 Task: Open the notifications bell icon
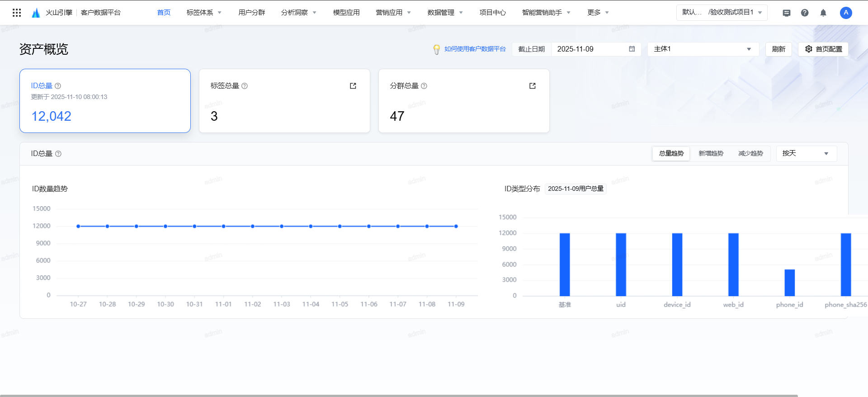823,13
